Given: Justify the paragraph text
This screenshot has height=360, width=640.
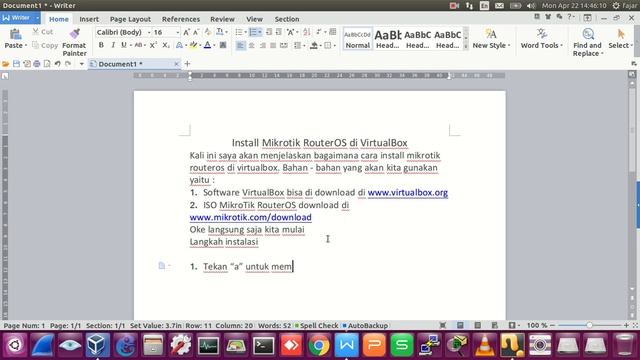Looking at the screenshot, I should [x=273, y=45].
